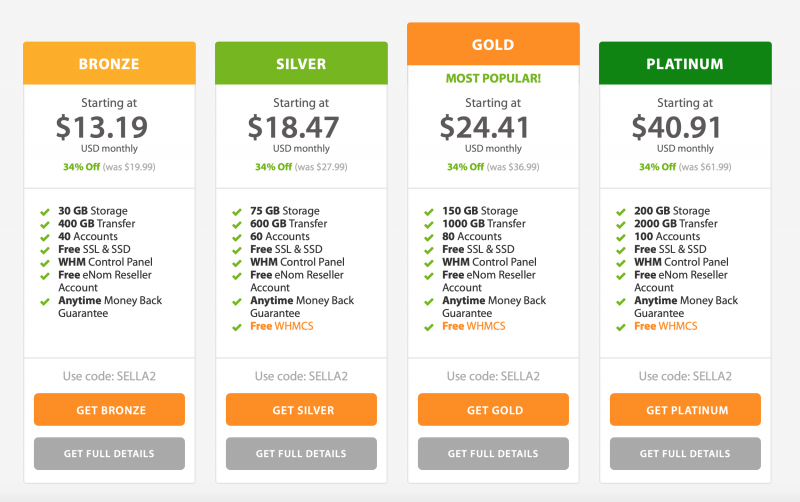800x502 pixels.
Task: Click checkmark beside Bronze 30 GB Storage
Action: pyautogui.click(x=45, y=212)
